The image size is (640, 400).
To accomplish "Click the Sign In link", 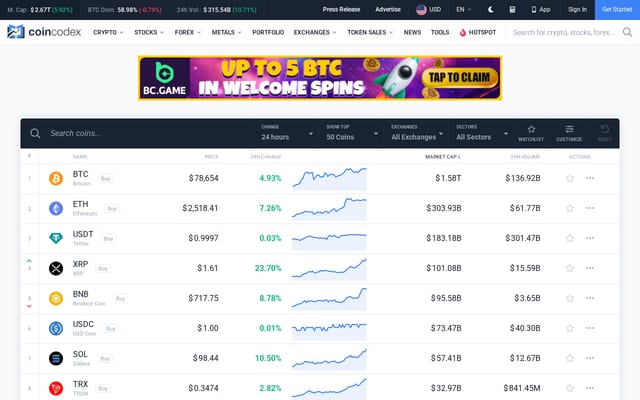I will coord(577,9).
